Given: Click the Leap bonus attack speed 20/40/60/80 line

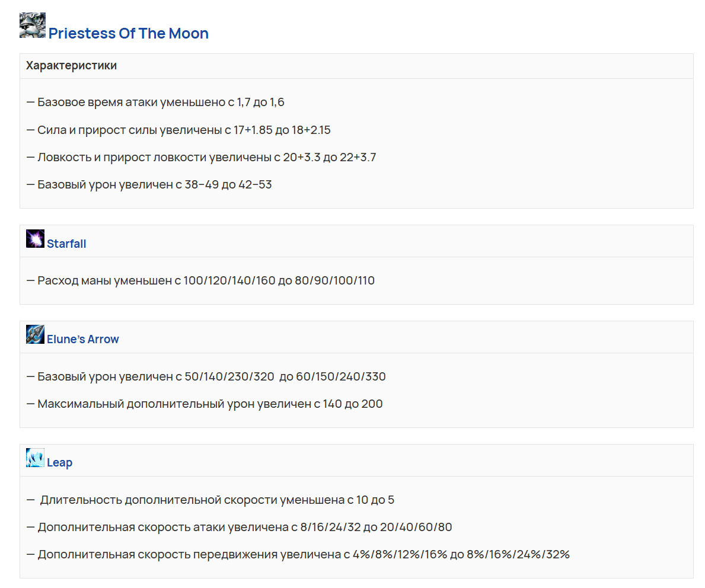Looking at the screenshot, I should pos(240,528).
